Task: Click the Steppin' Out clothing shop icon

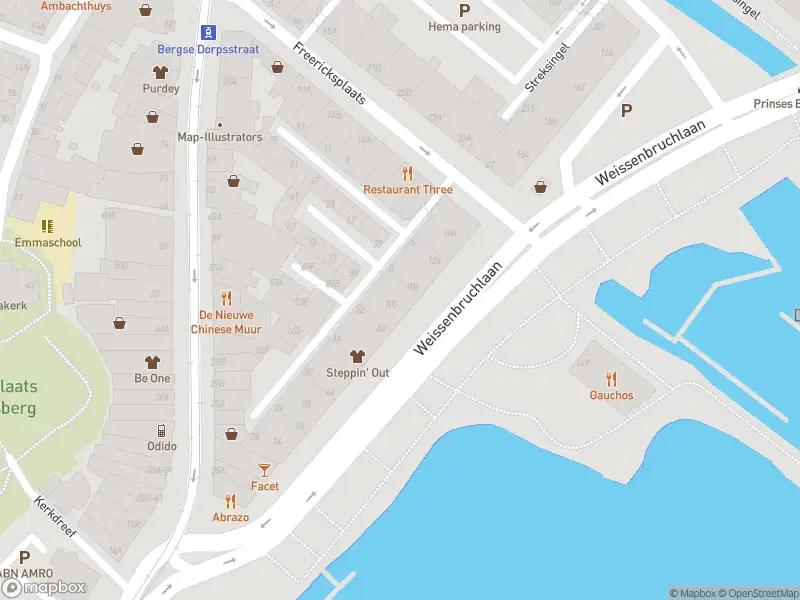Action: (357, 356)
